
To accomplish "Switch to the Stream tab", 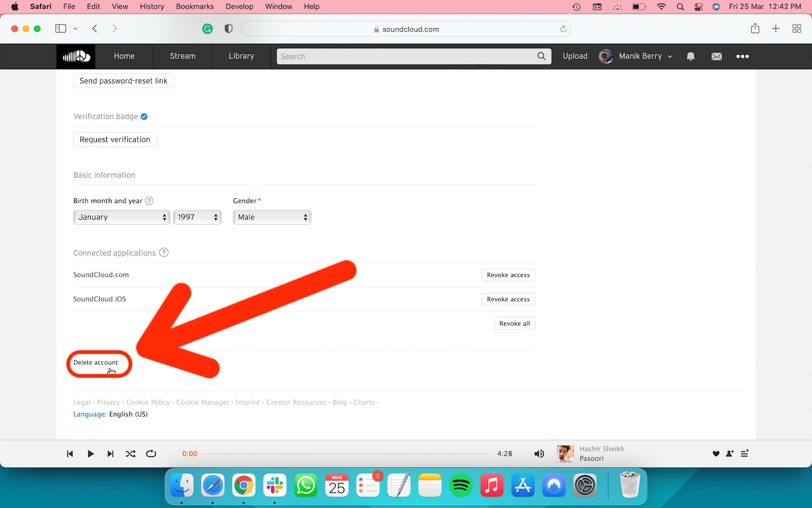I will pos(182,56).
